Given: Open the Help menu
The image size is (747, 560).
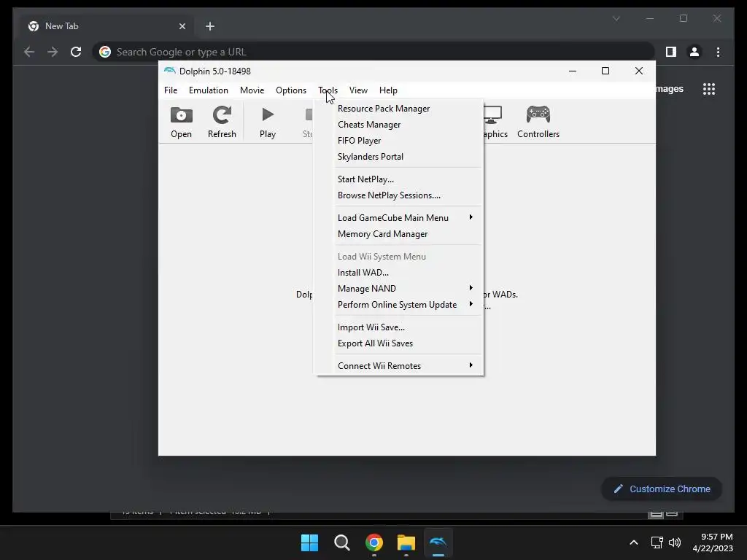Looking at the screenshot, I should coord(388,90).
